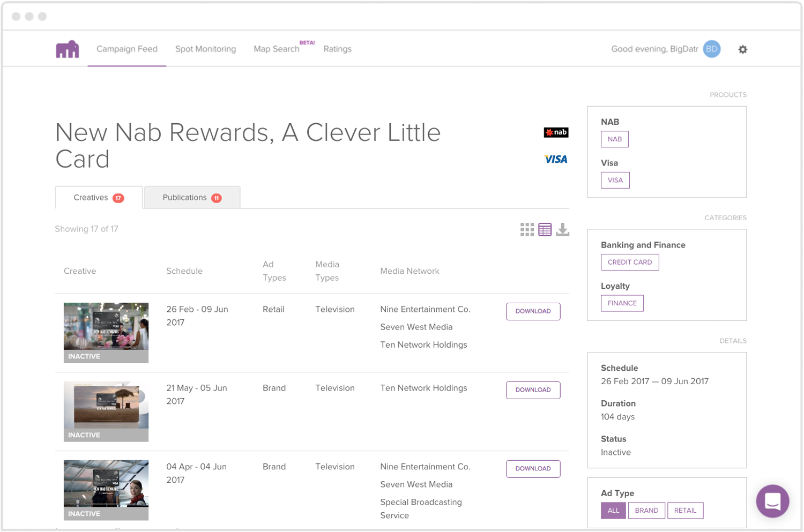The height and width of the screenshot is (532, 804).
Task: Click 'Retail' ad type in first row
Action: pyautogui.click(x=273, y=309)
